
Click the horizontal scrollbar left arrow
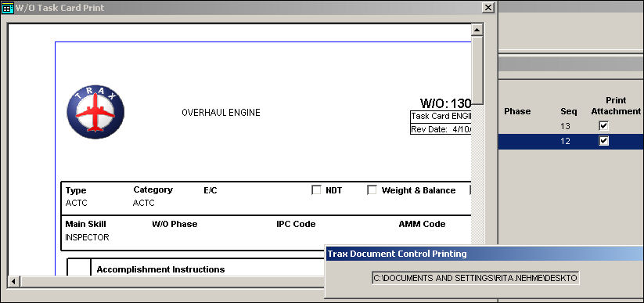(x=13, y=282)
